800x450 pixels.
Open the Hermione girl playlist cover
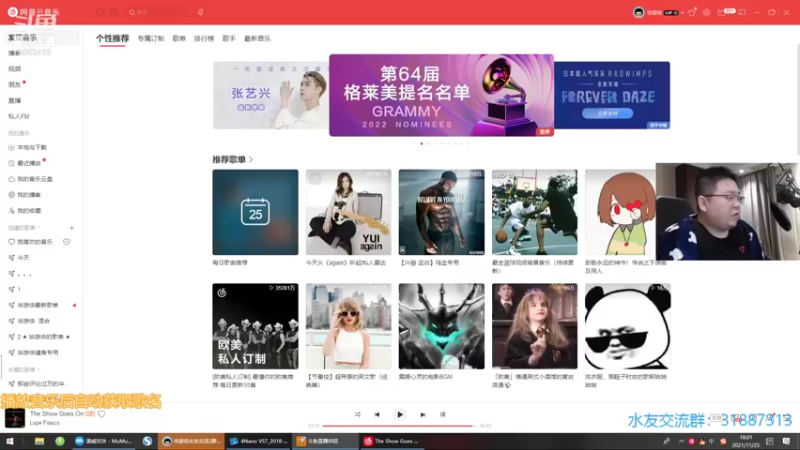tap(535, 327)
